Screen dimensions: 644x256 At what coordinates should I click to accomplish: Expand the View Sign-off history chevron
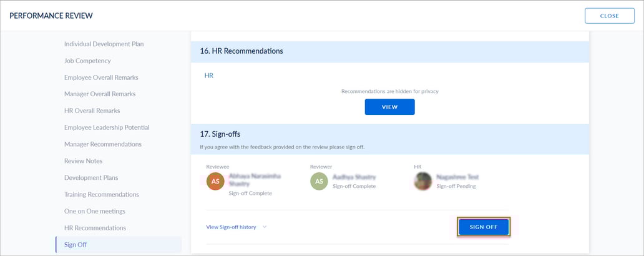coord(265,227)
